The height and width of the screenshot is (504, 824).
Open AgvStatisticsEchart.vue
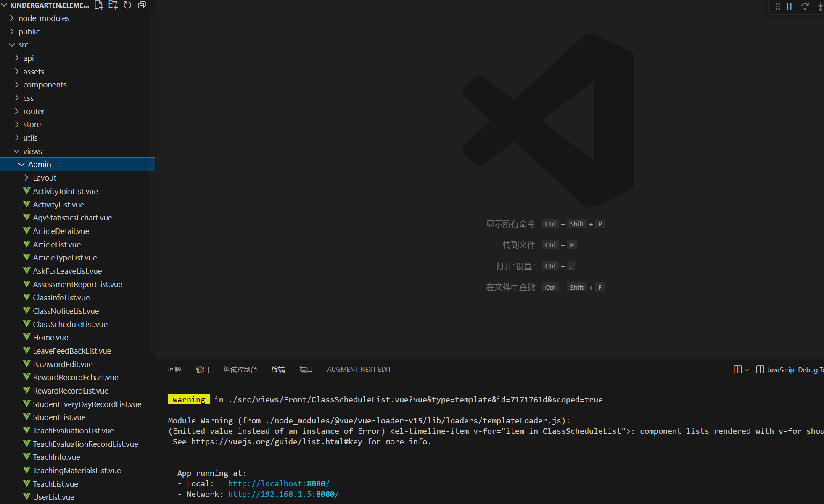point(78,218)
